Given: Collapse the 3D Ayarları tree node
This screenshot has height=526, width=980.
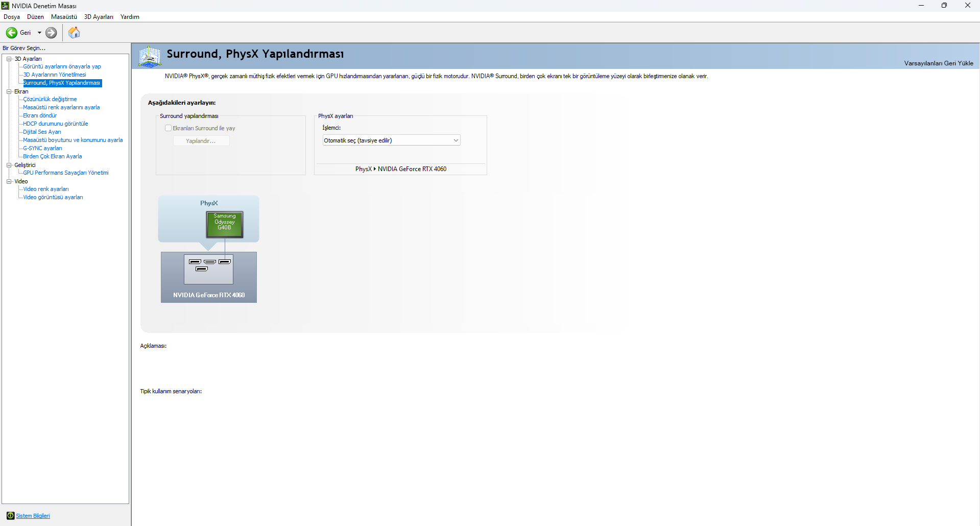Looking at the screenshot, I should (9, 59).
